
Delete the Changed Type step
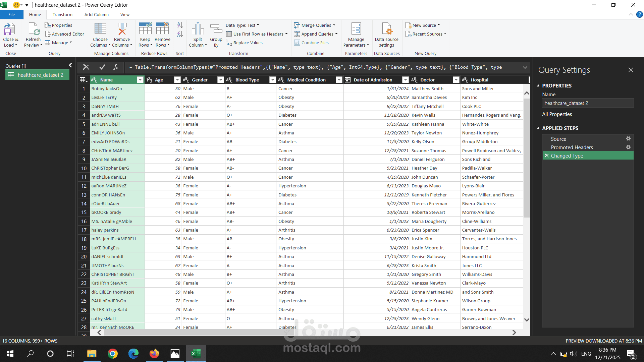[546, 156]
